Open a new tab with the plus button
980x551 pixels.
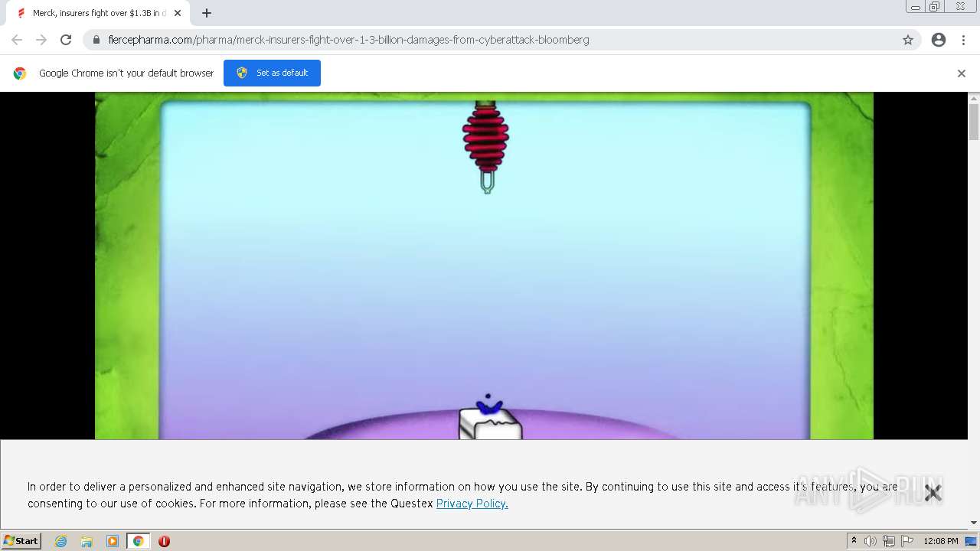(x=207, y=13)
